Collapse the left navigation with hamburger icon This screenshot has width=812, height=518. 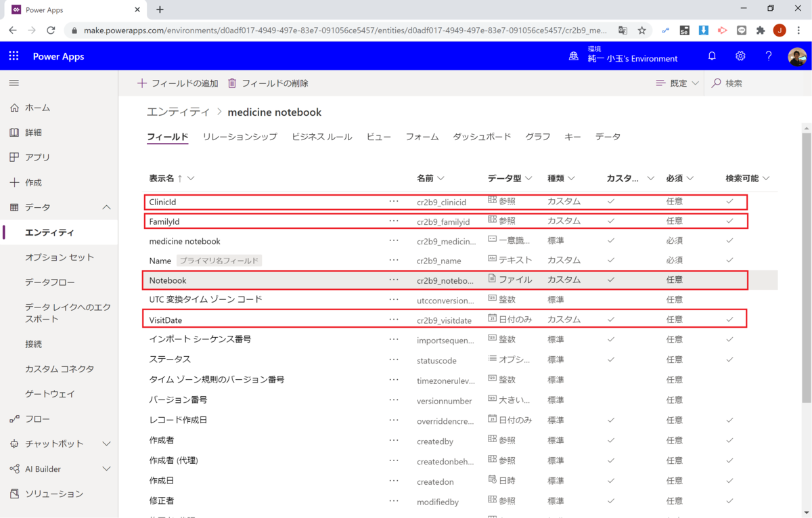14,83
